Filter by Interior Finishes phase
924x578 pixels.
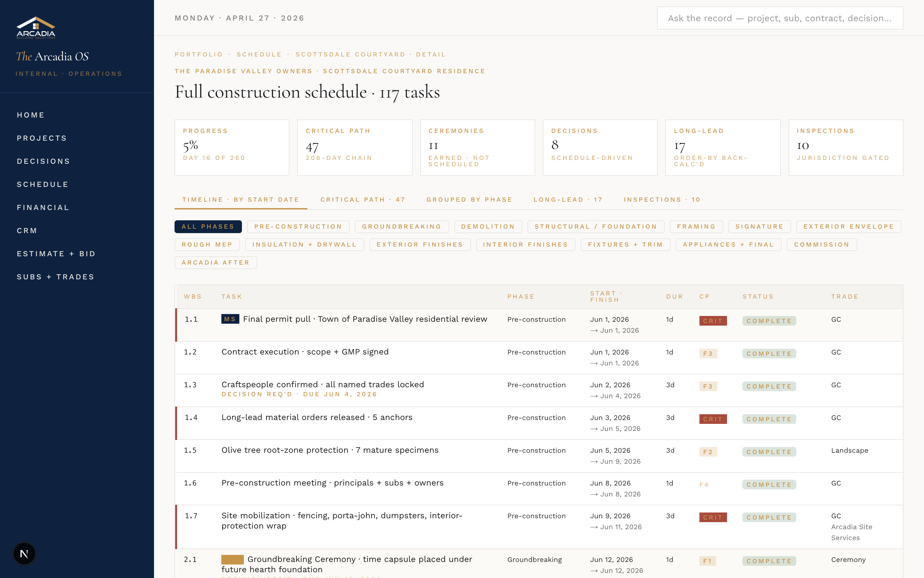(526, 245)
